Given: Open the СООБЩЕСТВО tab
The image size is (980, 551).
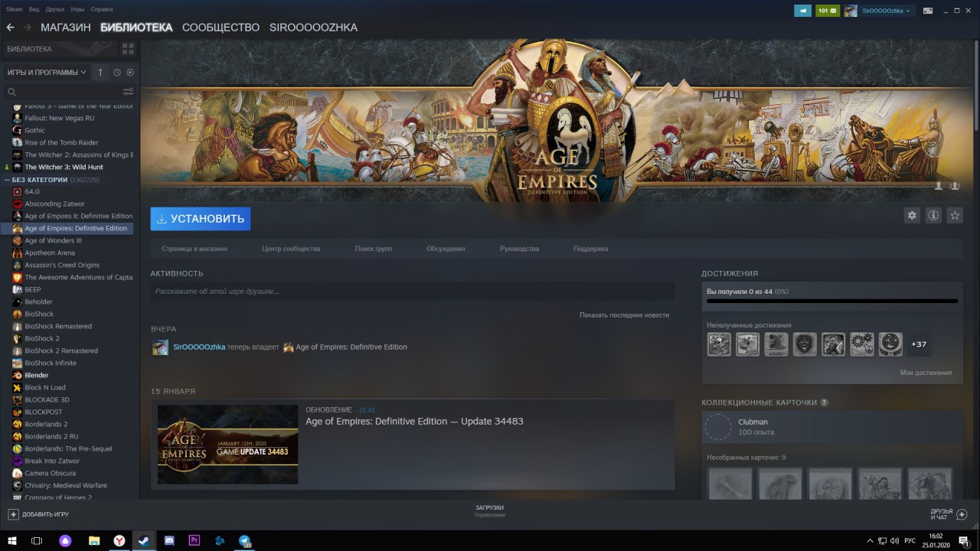Looking at the screenshot, I should pyautogui.click(x=220, y=28).
